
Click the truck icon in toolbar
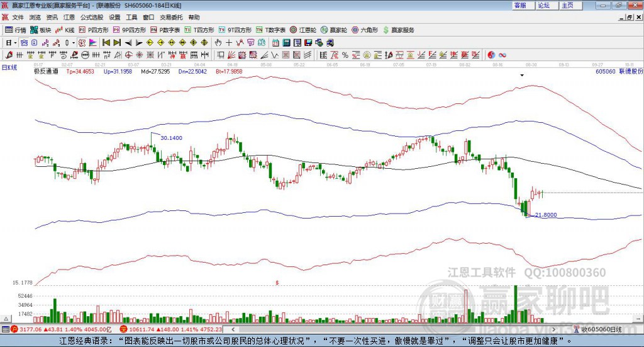coord(330,43)
